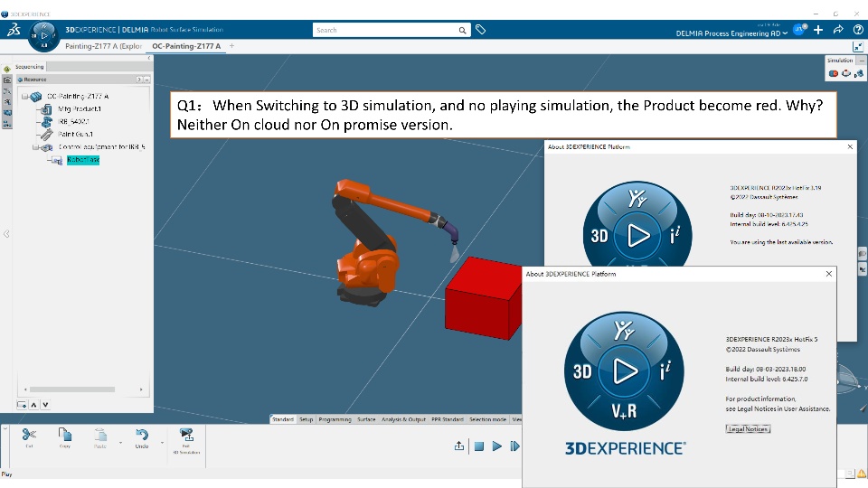Image resolution: width=868 pixels, height=488 pixels.
Task: Collapse the Control equipment tree node
Action: pos(35,147)
